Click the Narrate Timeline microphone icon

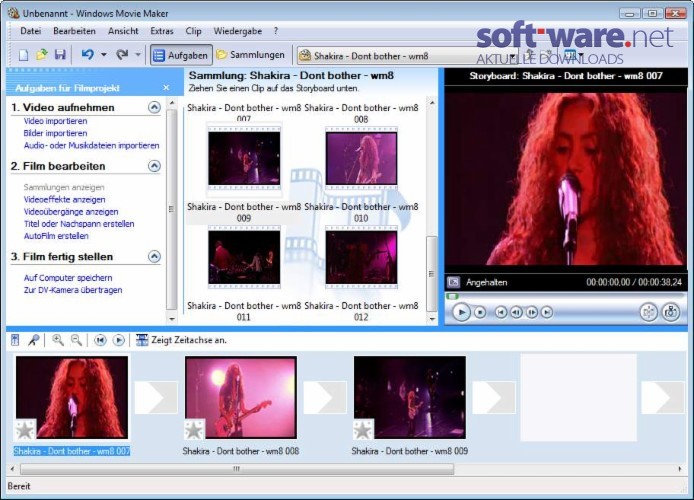click(x=34, y=340)
